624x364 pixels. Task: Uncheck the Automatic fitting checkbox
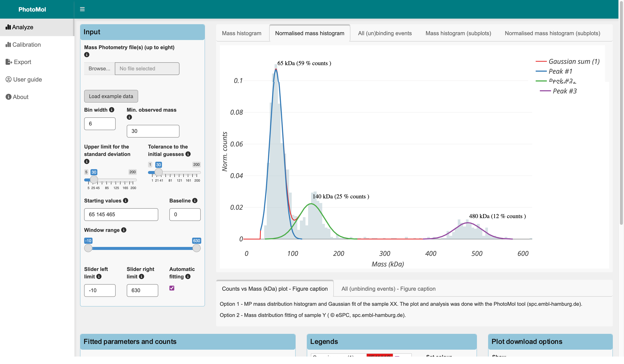[172, 288]
